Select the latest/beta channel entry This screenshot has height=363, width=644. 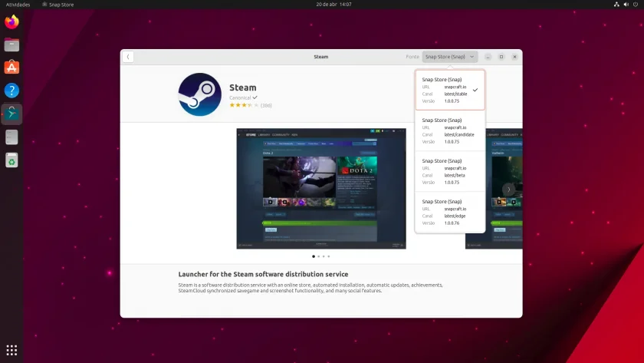click(x=450, y=171)
